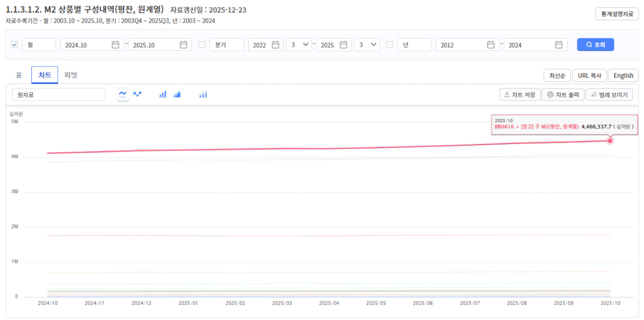The image size is (644, 320).
Task: Select the grouped column chart icon
Action: [203, 95]
